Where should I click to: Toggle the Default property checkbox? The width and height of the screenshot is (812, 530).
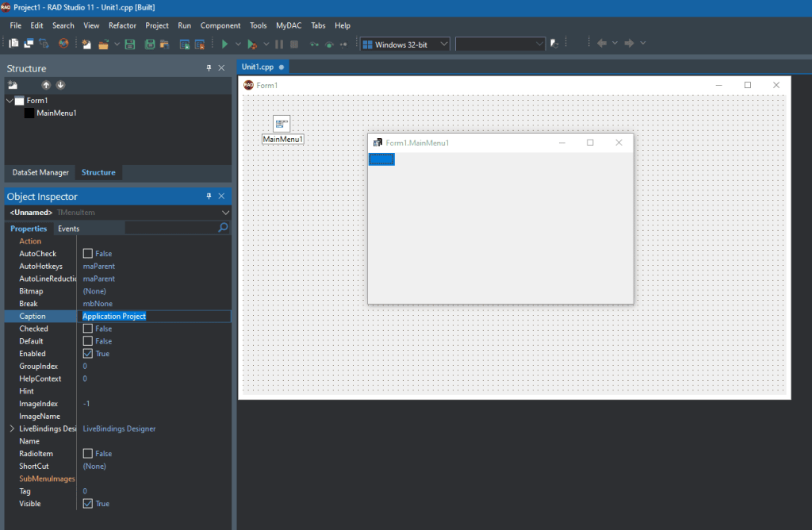[88, 341]
